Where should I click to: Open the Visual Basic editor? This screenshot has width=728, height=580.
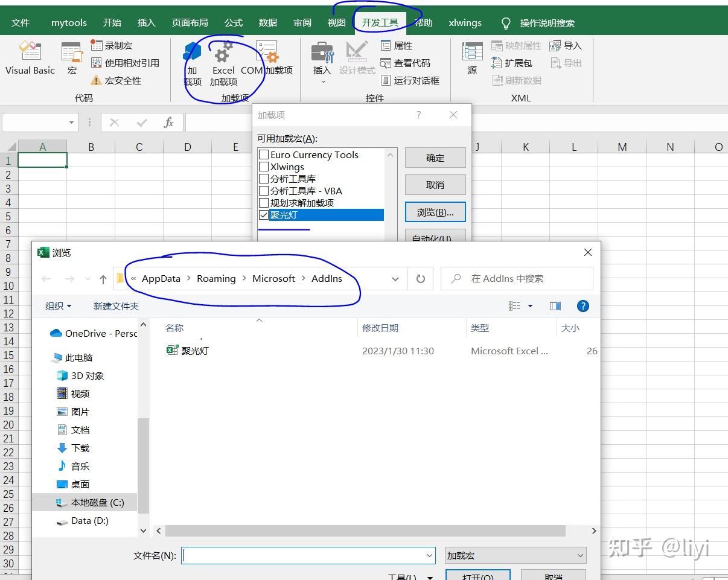coord(30,58)
